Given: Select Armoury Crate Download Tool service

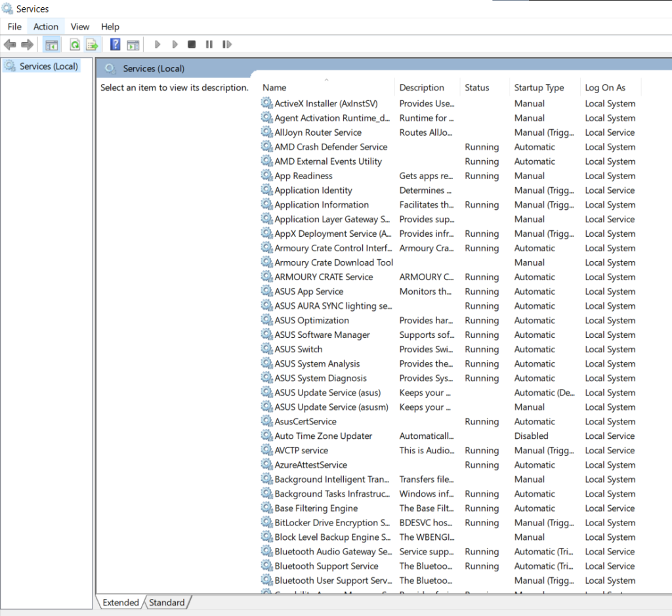Looking at the screenshot, I should pos(449,262).
